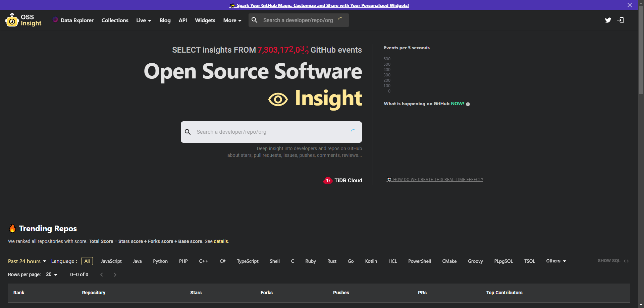Image resolution: width=644 pixels, height=308 pixels.
Task: Filter trending repos by Rust
Action: point(332,261)
